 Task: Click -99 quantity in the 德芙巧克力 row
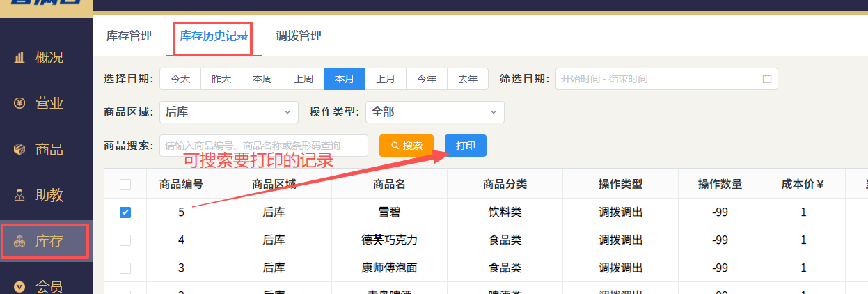tap(720, 240)
